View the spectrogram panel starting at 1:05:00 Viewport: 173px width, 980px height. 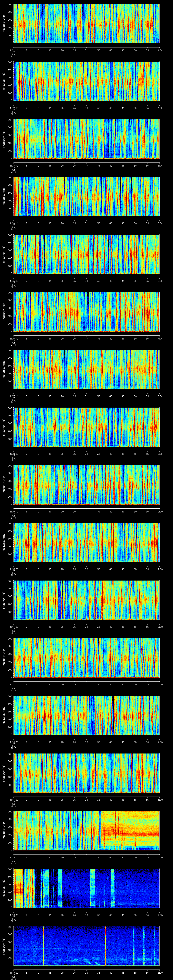tap(86, 254)
